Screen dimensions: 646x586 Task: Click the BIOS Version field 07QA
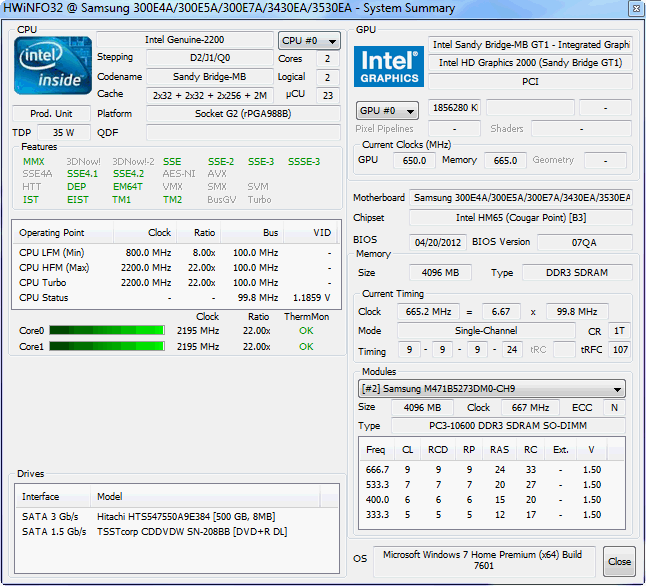tap(584, 242)
